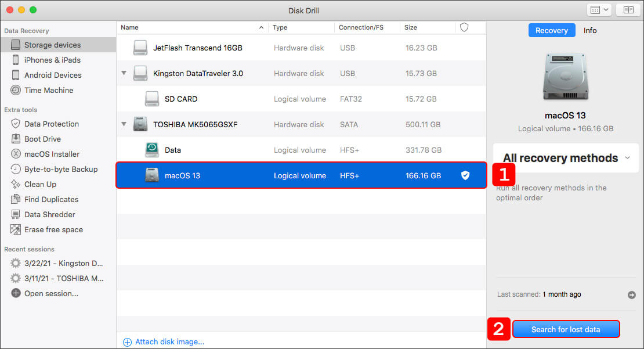The image size is (644, 349).
Task: Open the 3/22/21 Kingston recent session
Action: coord(63,263)
